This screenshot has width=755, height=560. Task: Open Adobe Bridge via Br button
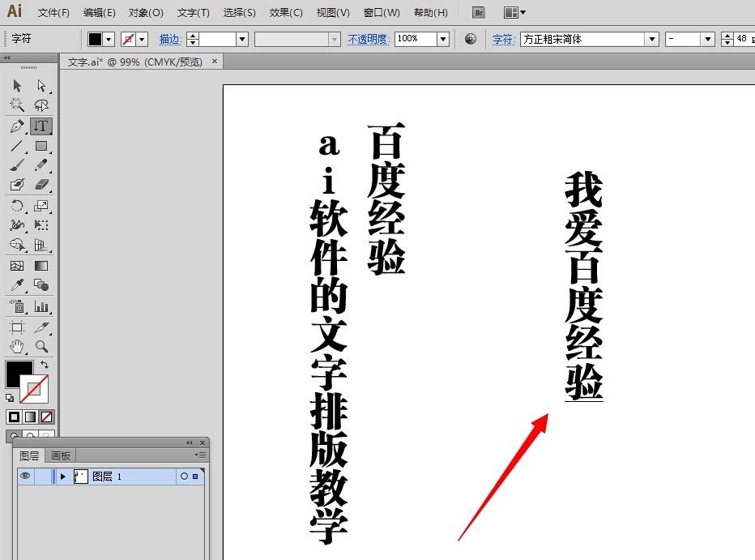479,12
